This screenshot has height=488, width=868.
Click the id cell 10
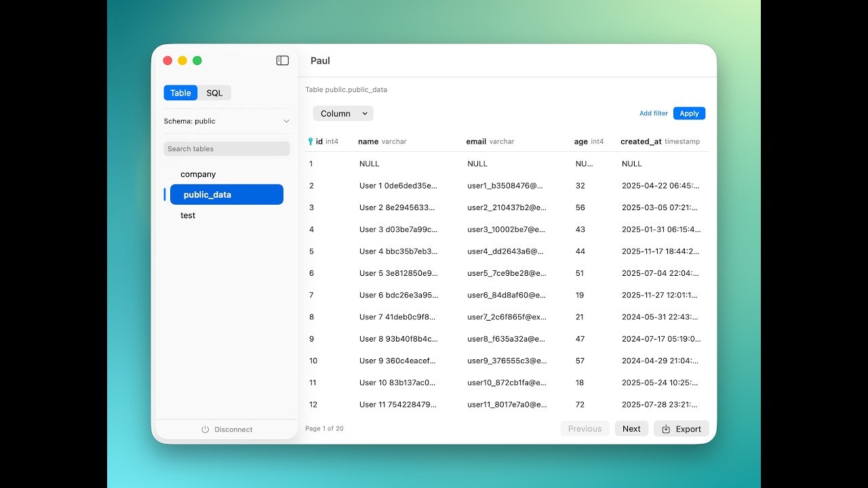click(313, 361)
